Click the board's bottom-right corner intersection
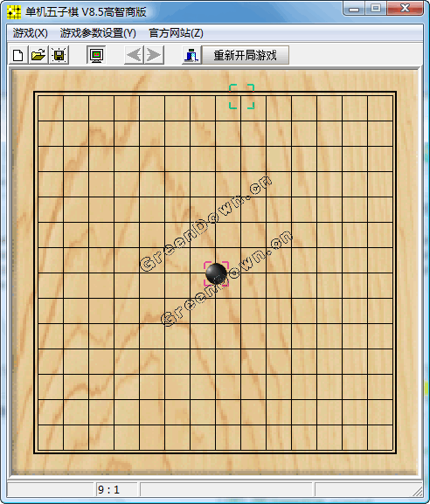The height and width of the screenshot is (504, 430). [392, 450]
